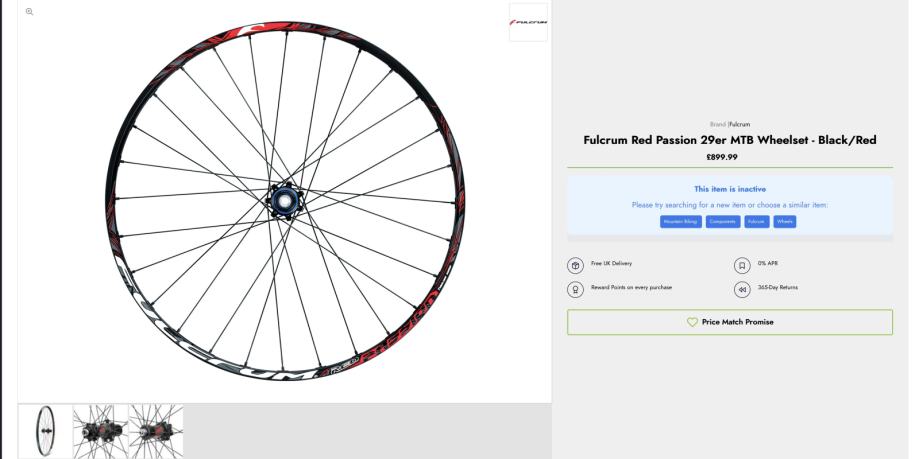
Task: Click the 365-Day Returns label
Action: 777,288
